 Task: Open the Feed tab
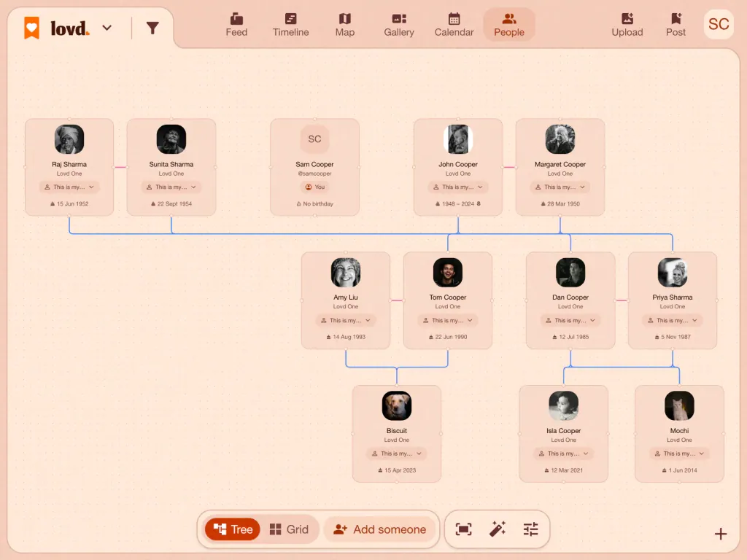[x=236, y=26]
